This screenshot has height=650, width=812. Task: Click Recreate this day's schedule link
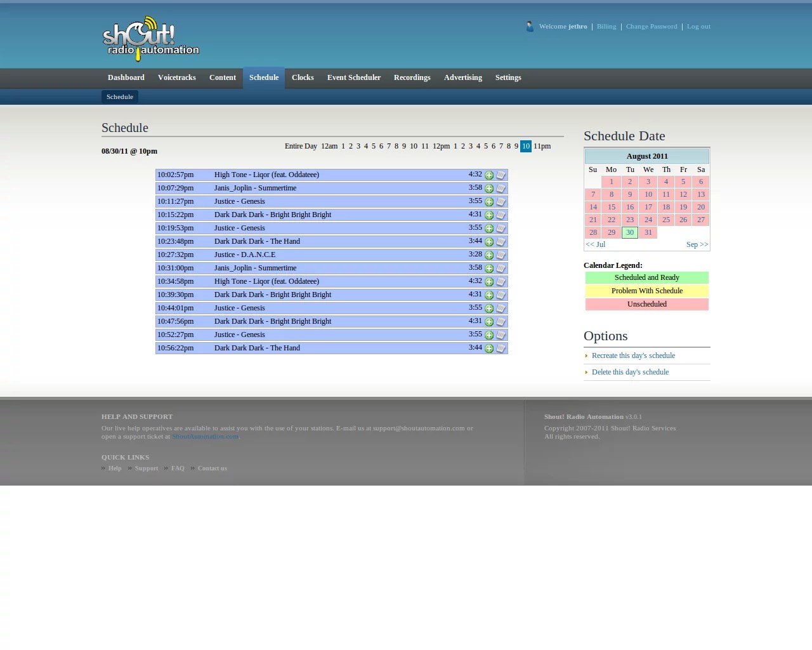tap(633, 355)
